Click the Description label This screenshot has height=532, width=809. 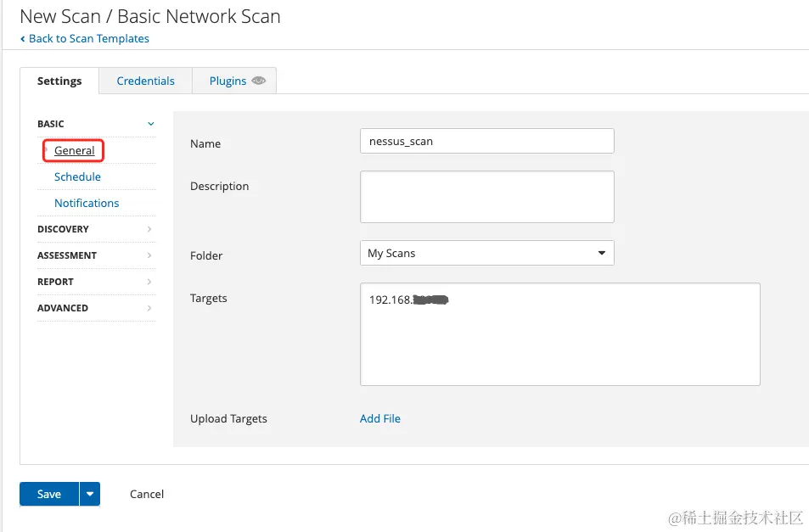coord(219,186)
